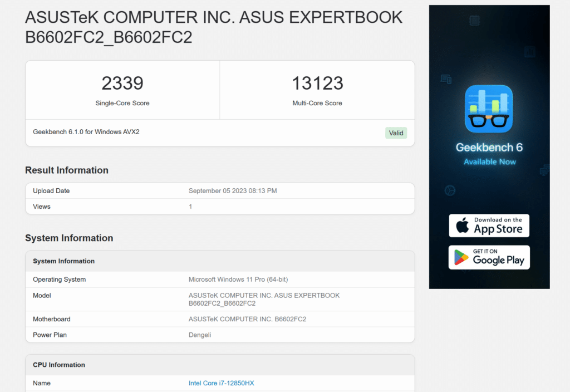570x392 pixels.
Task: Click the ASUSTeK COMPUTER INC. B6602FC2 motherboard value
Action: [x=247, y=319]
